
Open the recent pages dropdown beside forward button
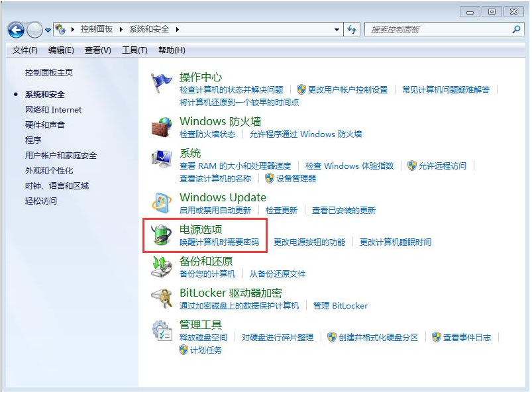pos(48,30)
